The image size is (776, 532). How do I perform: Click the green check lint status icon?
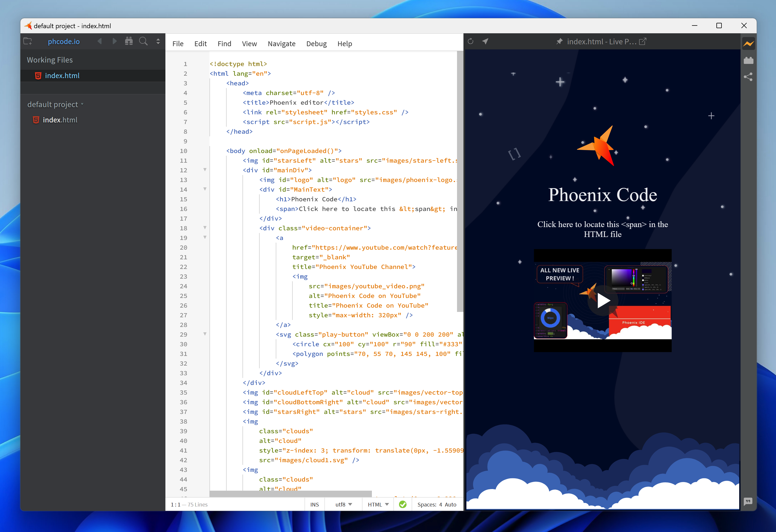click(403, 505)
